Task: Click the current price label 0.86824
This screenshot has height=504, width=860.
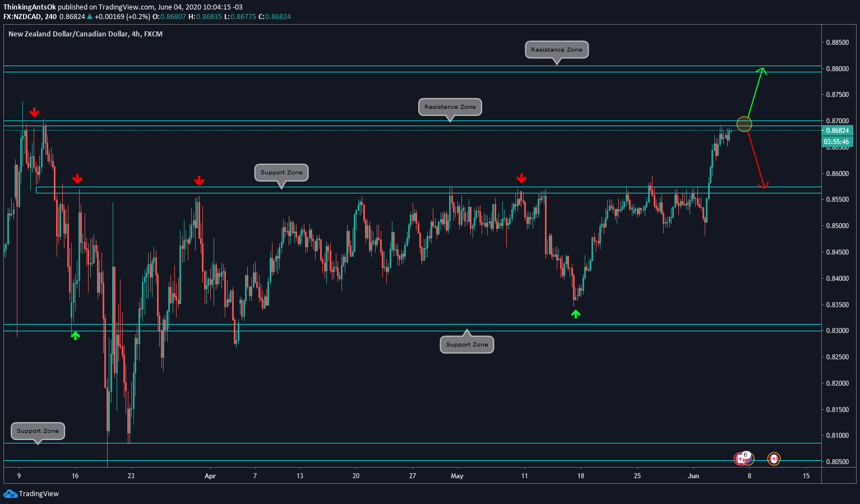Action: point(838,131)
